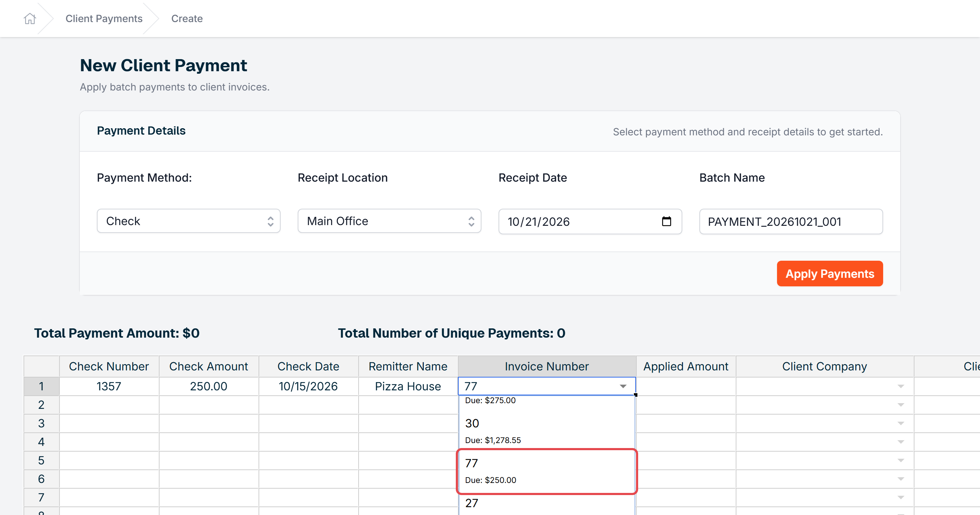Toggle the Invoice Number dropdown arrow in row 1
The width and height of the screenshot is (980, 515).
[x=623, y=386]
